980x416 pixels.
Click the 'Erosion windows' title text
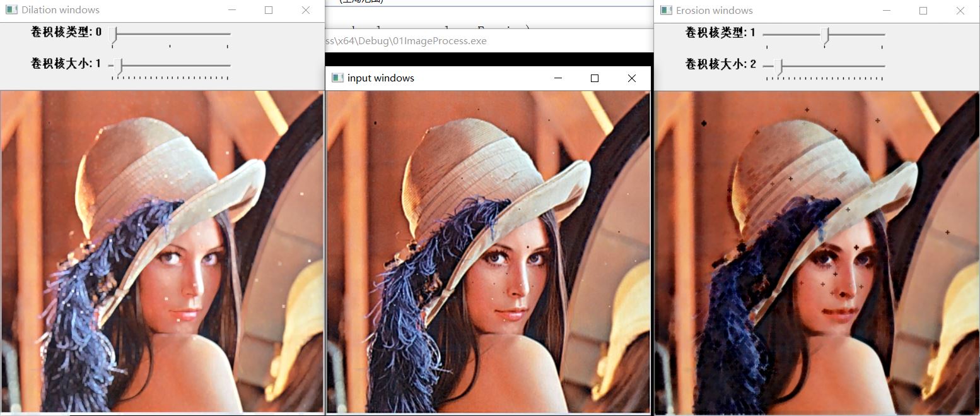[715, 10]
